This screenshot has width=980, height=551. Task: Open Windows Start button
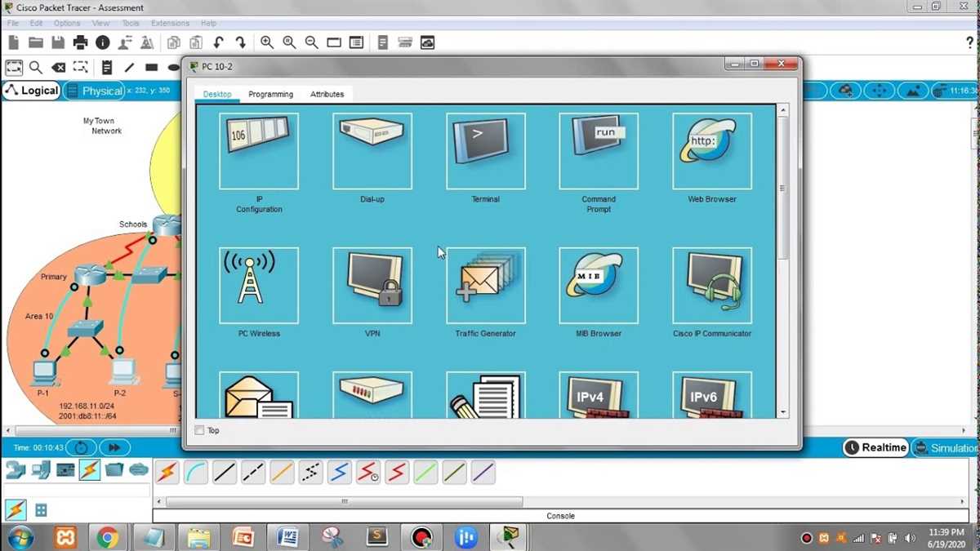(20, 537)
